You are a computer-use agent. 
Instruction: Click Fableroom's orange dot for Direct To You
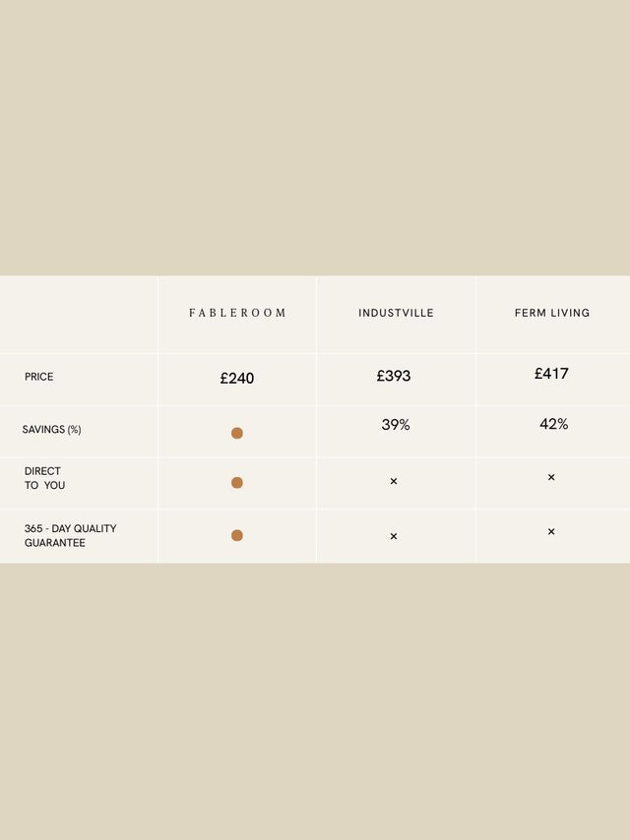click(237, 483)
